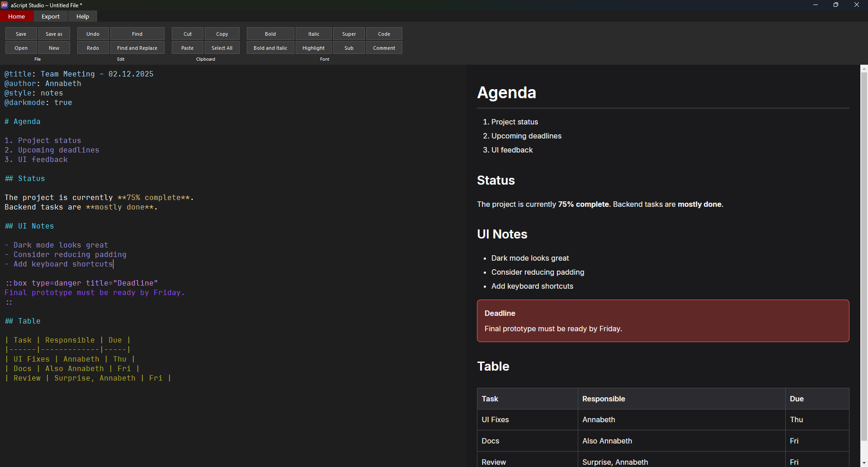
Task: Select All document text
Action: tap(222, 48)
